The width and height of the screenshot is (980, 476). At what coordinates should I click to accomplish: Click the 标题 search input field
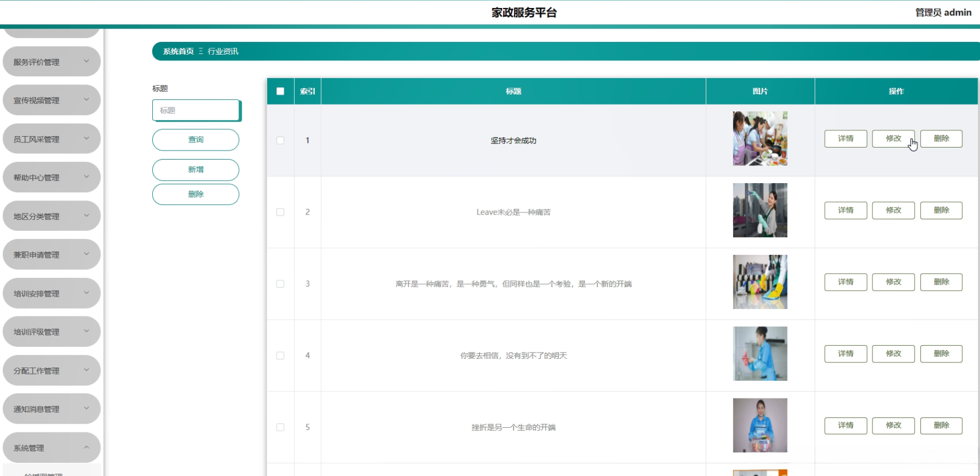tap(196, 110)
